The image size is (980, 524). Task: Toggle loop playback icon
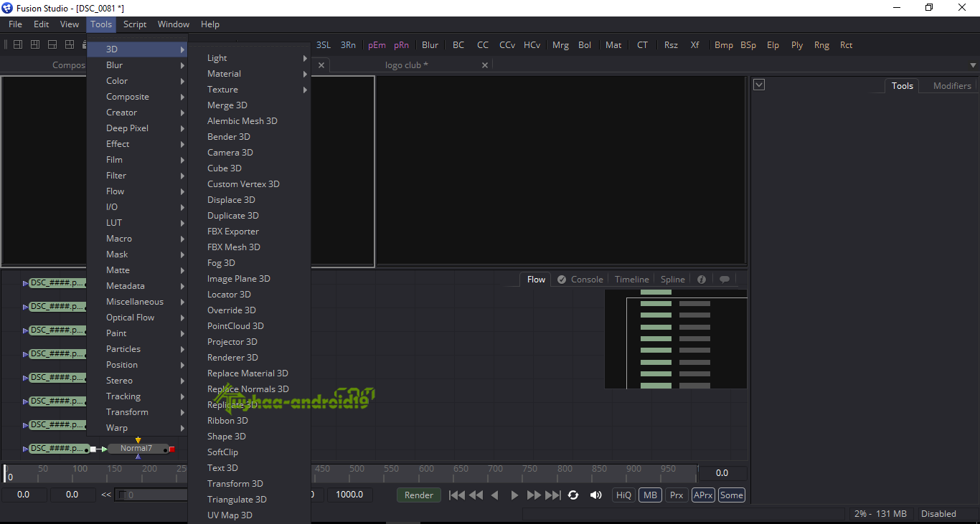pyautogui.click(x=573, y=495)
